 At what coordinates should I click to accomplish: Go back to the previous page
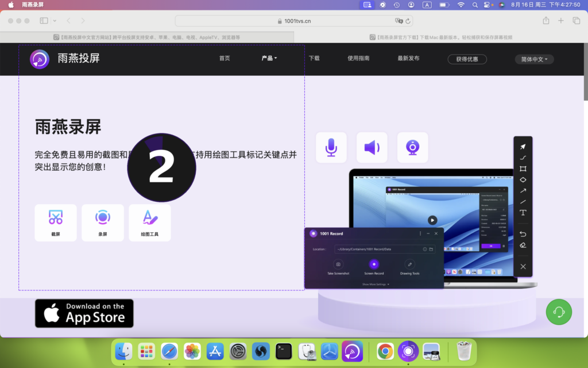pos(69,21)
